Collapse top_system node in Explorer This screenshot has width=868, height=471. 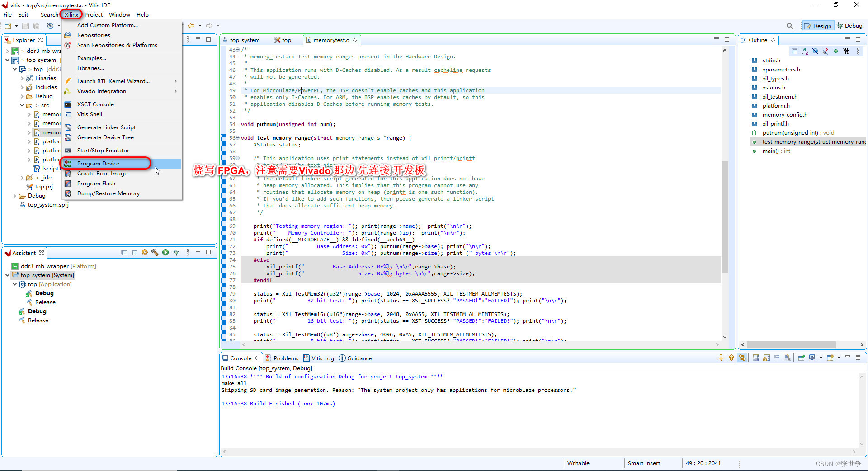tap(8, 60)
